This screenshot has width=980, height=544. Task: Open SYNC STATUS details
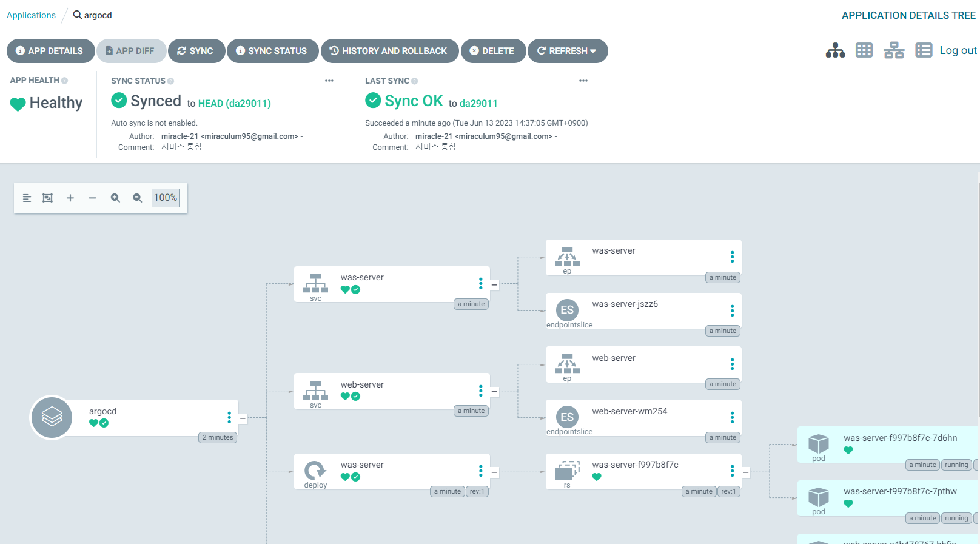[x=272, y=51]
